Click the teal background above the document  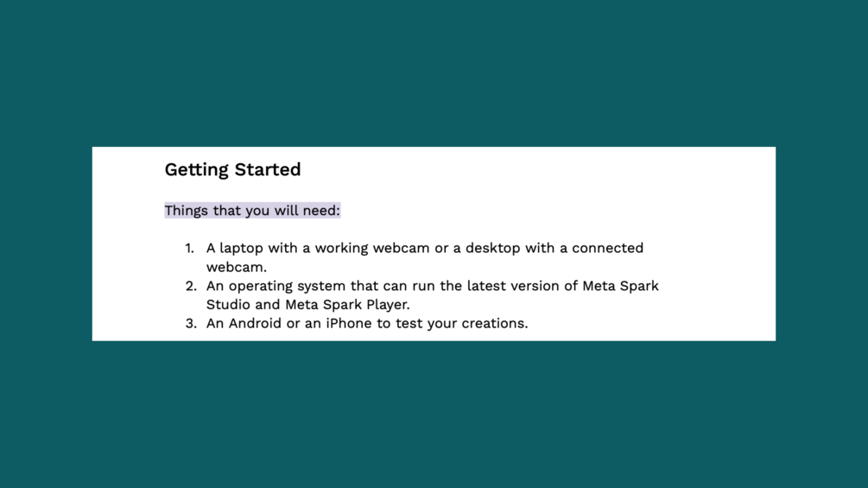tap(432, 69)
